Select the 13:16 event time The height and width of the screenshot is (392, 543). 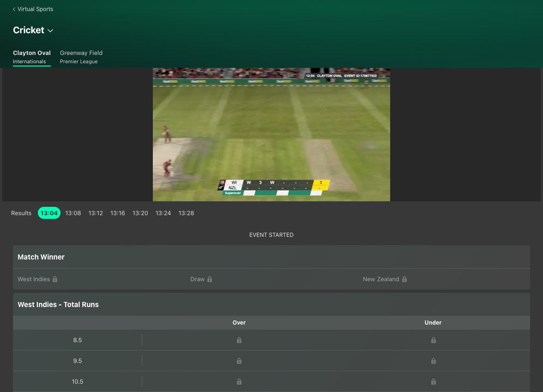[x=117, y=213]
